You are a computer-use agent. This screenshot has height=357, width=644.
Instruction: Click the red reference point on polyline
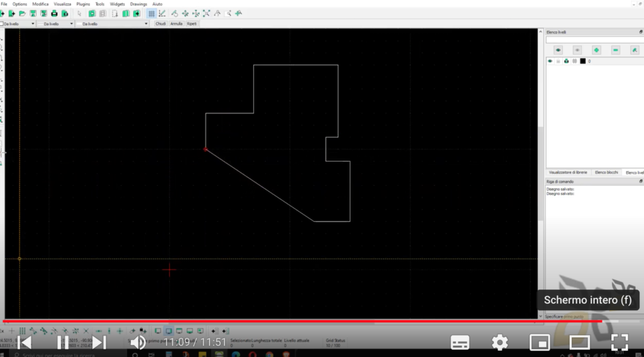pyautogui.click(x=206, y=150)
